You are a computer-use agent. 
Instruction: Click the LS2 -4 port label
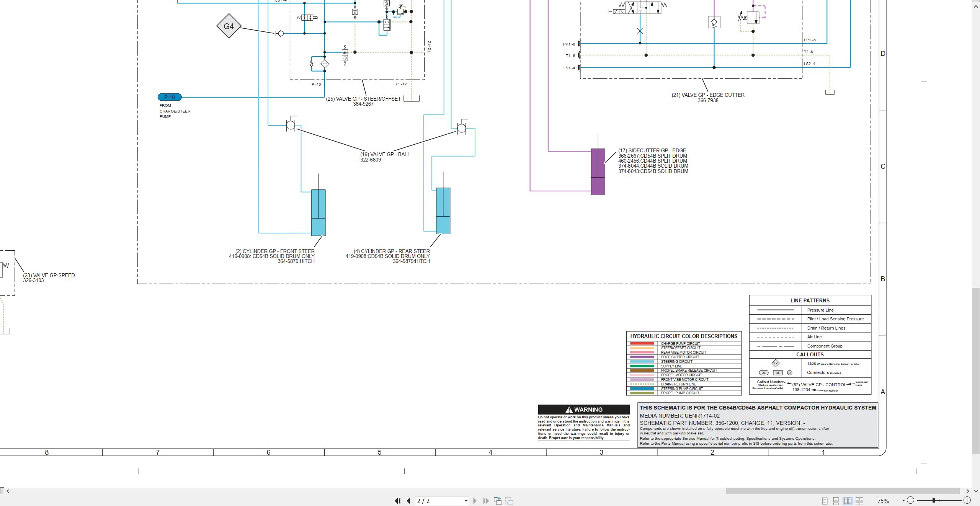click(x=810, y=64)
